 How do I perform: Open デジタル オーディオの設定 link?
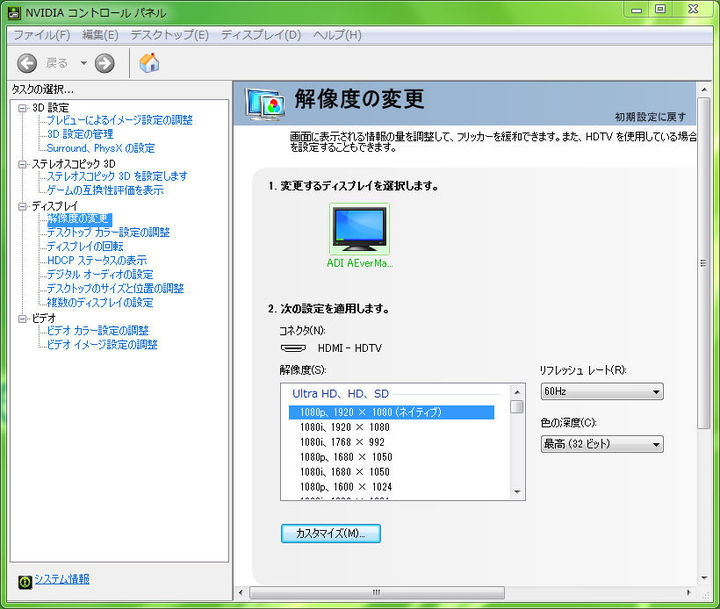(100, 274)
